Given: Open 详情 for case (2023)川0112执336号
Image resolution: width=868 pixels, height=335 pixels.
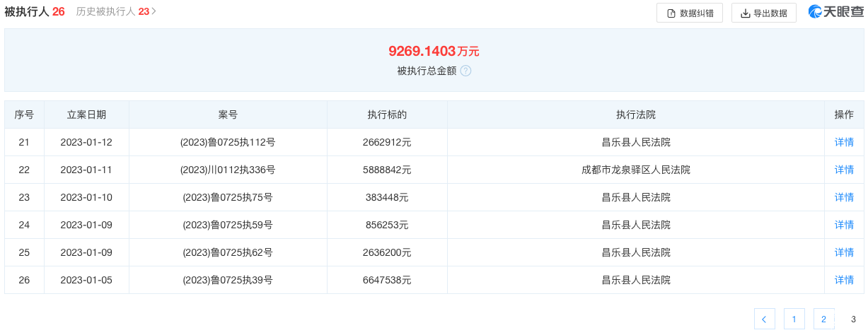Looking at the screenshot, I should (844, 170).
